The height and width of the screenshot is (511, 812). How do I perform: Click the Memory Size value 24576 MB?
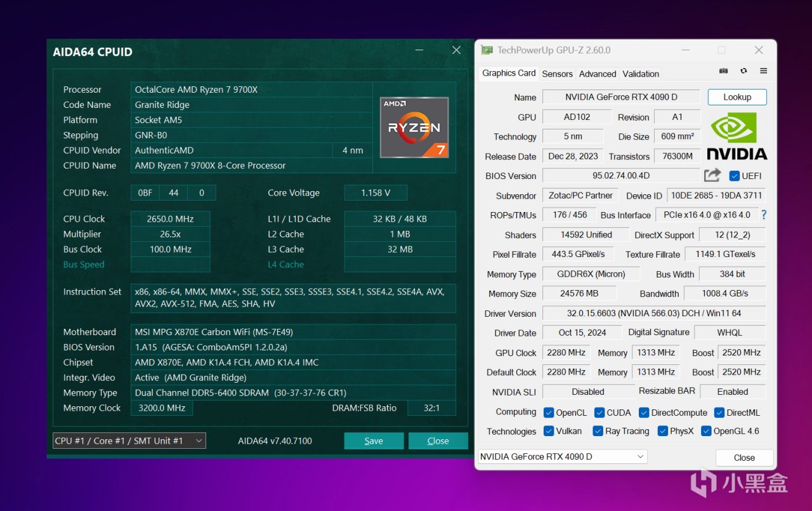tap(579, 294)
